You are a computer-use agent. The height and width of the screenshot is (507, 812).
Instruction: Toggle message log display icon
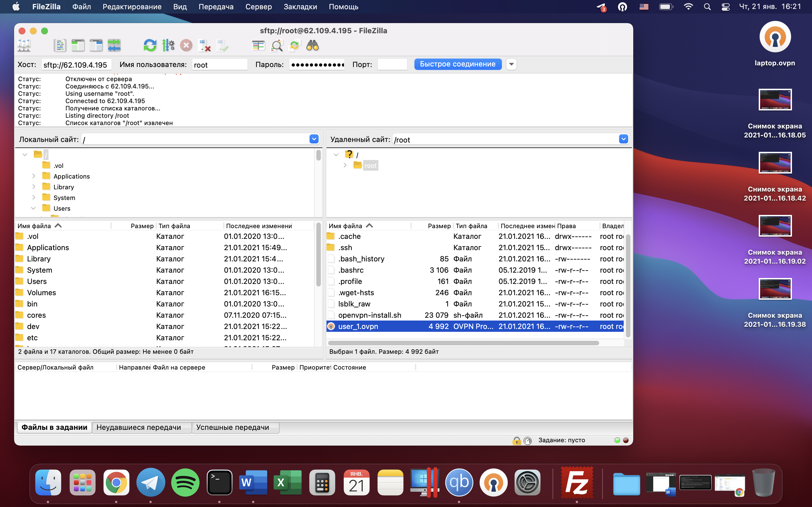tap(60, 46)
